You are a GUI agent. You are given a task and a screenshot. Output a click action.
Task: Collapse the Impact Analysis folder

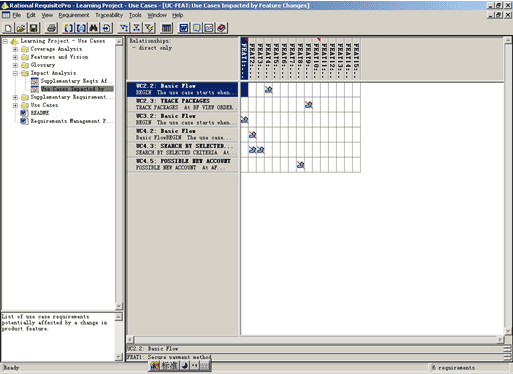tap(15, 73)
